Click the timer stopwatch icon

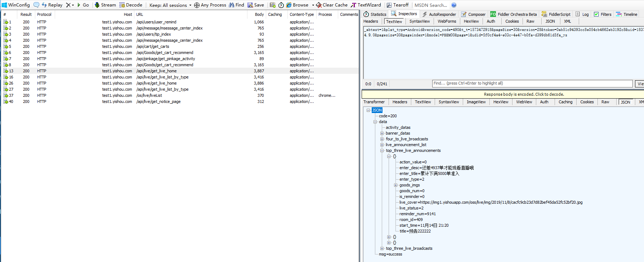[x=281, y=5]
